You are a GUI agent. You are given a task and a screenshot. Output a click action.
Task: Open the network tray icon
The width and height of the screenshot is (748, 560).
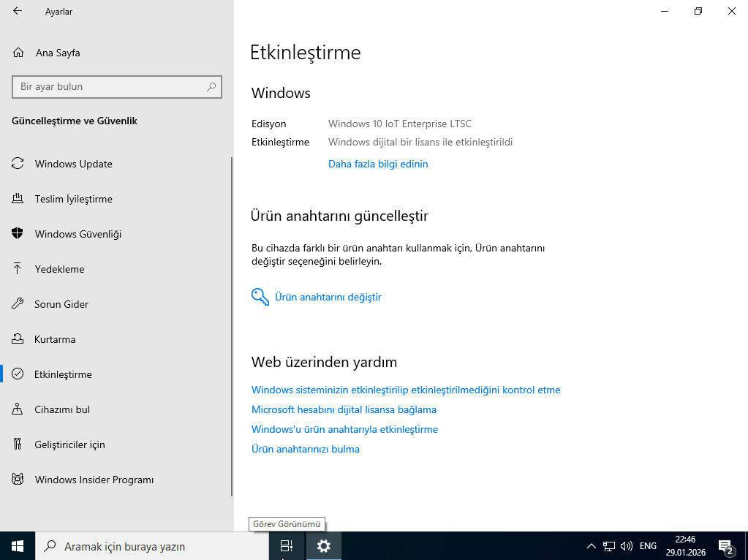pos(609,546)
